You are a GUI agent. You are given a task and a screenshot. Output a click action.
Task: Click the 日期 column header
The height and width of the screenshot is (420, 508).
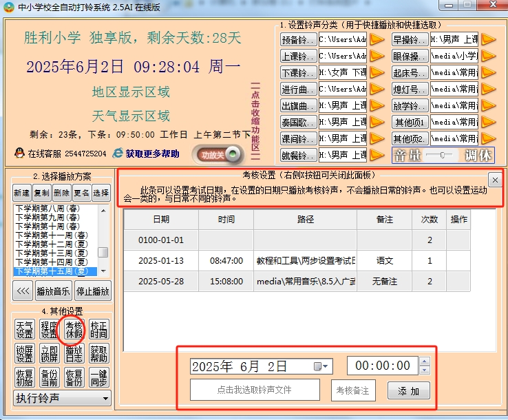(x=161, y=220)
